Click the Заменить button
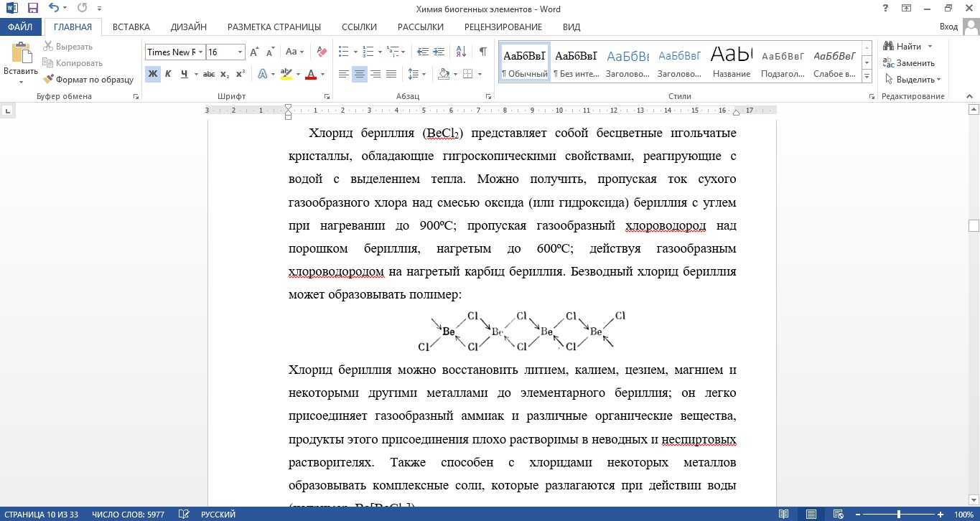 coord(910,63)
